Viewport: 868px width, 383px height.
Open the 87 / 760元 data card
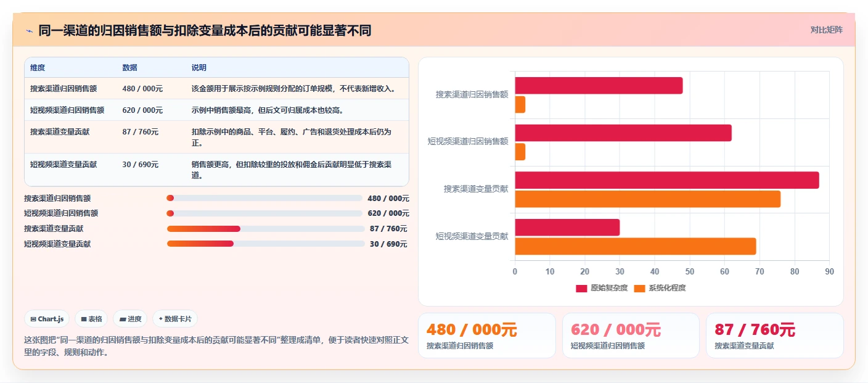tap(775, 336)
